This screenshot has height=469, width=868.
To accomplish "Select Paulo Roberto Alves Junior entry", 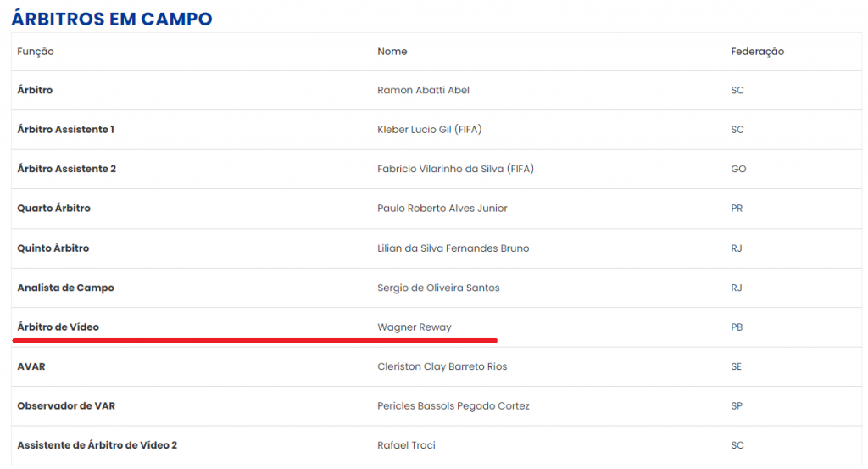I will pos(442,208).
